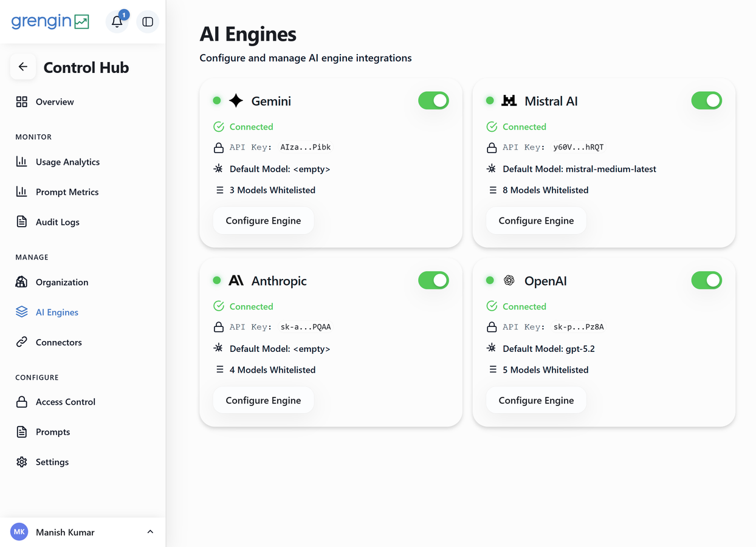Image resolution: width=756 pixels, height=547 pixels.
Task: Click the Anthropic API key sk-a...PQAA
Action: click(x=306, y=327)
